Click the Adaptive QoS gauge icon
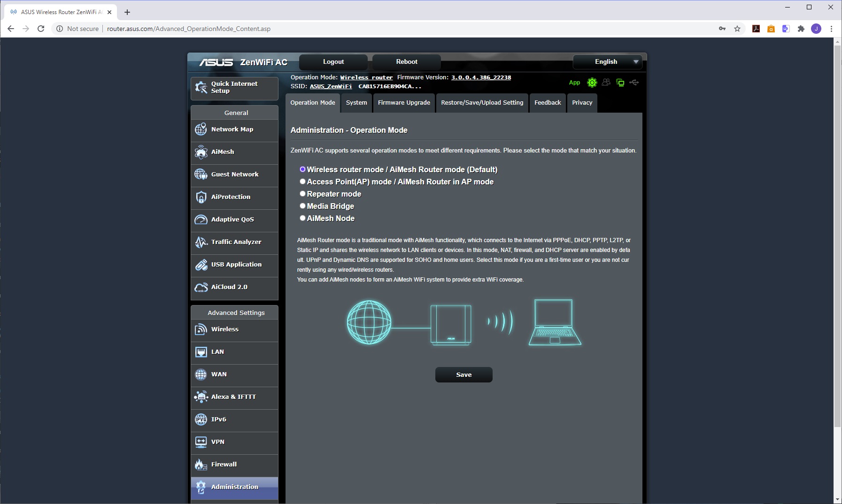Viewport: 842px width, 504px height. pyautogui.click(x=201, y=219)
